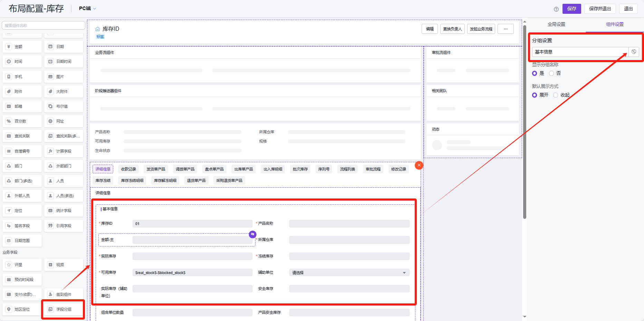The image size is (644, 321).
Task: Select the 外部人员 component
Action: [x=22, y=196]
